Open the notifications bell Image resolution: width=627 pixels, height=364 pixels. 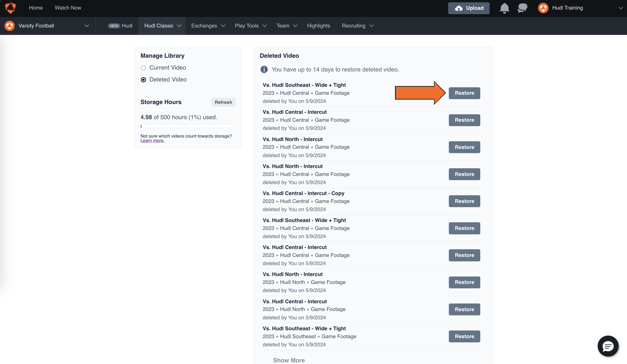point(504,8)
